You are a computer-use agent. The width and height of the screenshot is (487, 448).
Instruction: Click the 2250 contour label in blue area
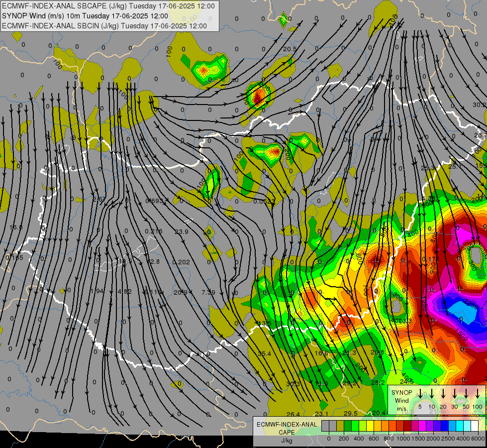(x=472, y=305)
